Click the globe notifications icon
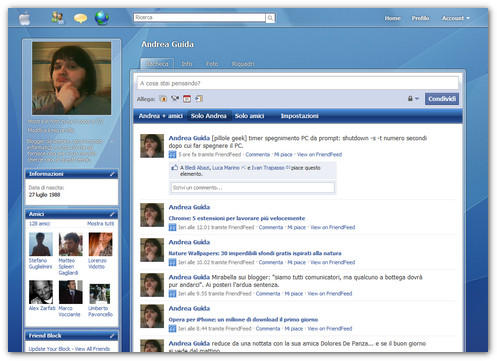 (x=102, y=18)
